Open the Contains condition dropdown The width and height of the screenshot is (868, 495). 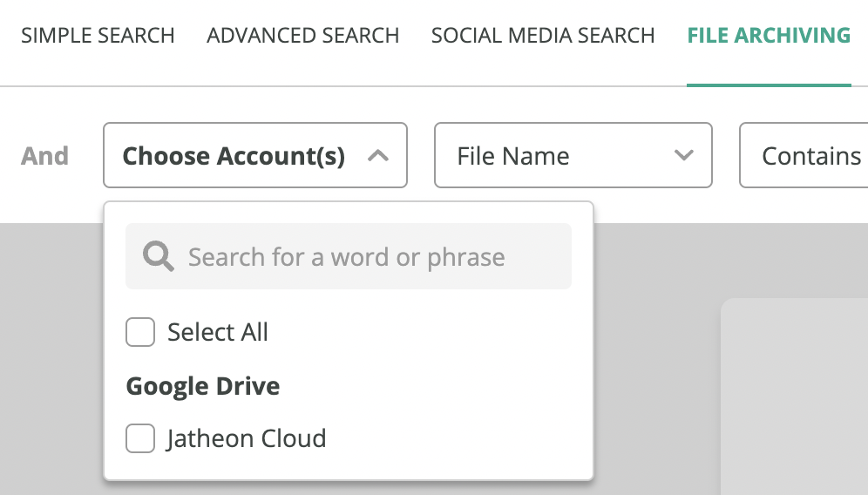pos(804,155)
